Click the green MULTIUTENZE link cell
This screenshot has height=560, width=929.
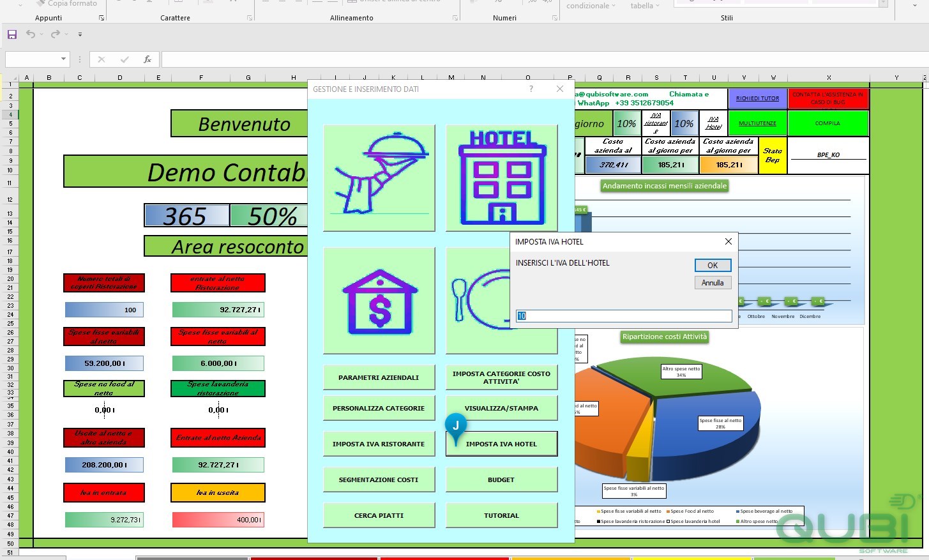coord(757,123)
